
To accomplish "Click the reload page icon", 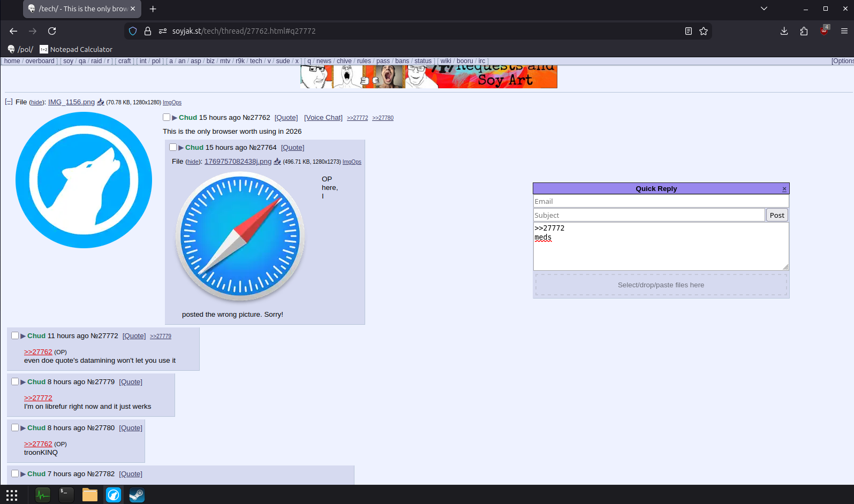I will tap(52, 31).
